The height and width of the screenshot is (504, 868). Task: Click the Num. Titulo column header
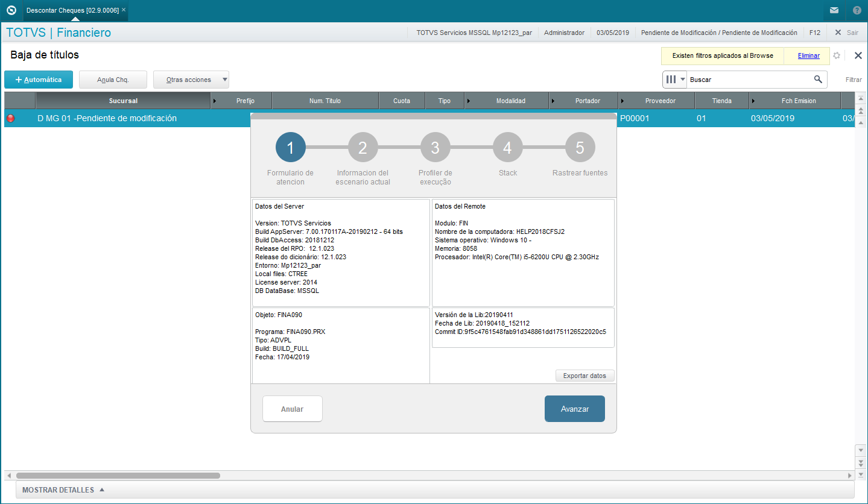pyautogui.click(x=325, y=101)
